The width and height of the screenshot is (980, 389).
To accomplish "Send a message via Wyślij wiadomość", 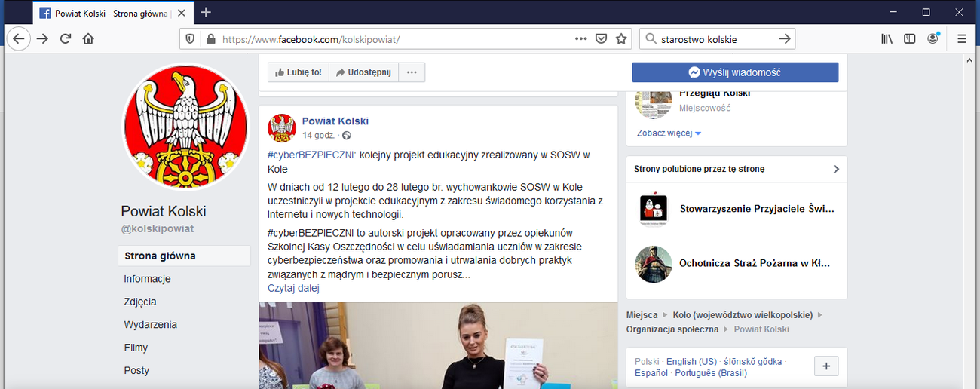I will 735,72.
